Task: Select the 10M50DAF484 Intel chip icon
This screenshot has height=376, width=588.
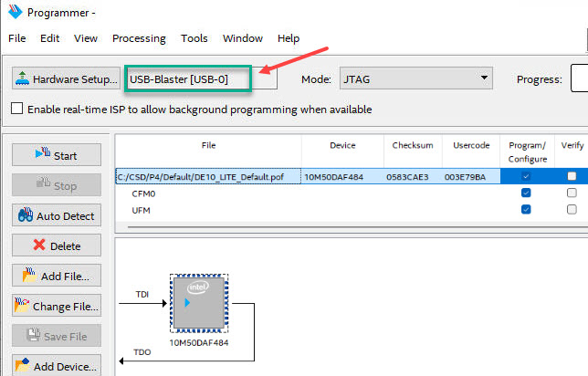Action: point(199,303)
